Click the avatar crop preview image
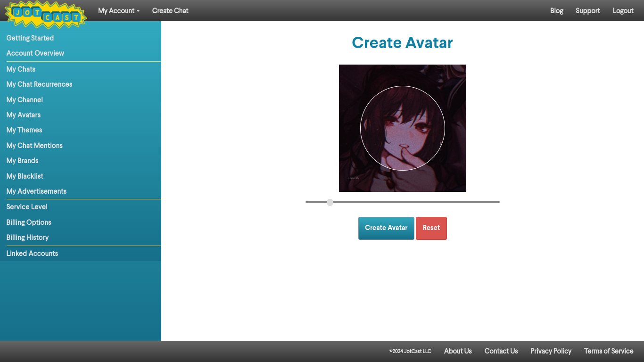This screenshot has height=362, width=644. click(x=403, y=128)
